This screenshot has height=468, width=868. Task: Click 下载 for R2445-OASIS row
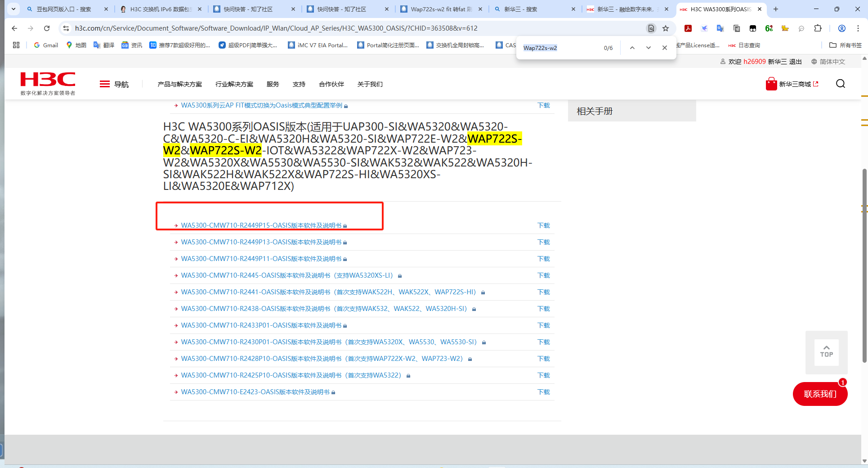(544, 275)
